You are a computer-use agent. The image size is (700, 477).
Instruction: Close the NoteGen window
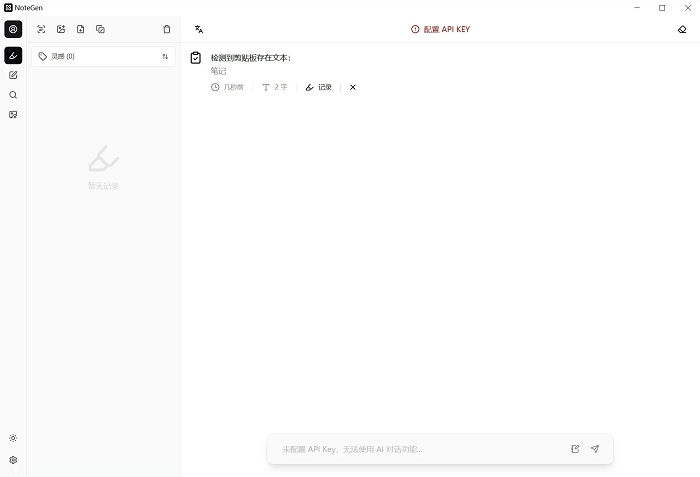[688, 8]
